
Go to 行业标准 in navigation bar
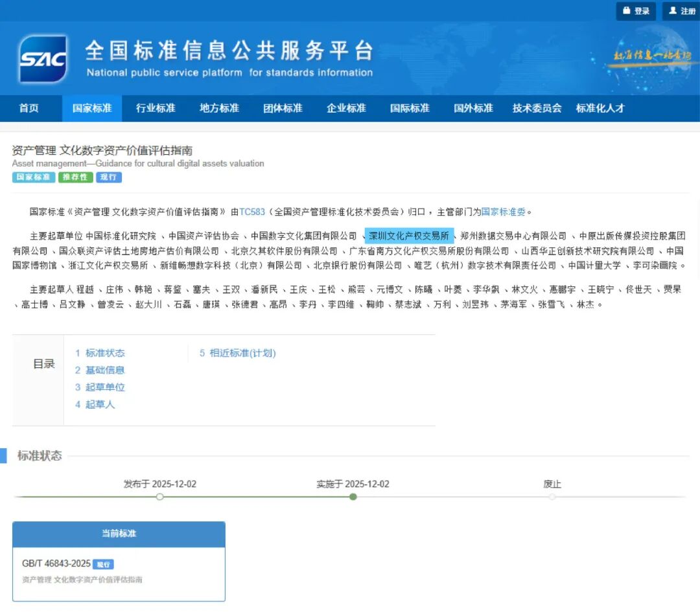[x=156, y=108]
